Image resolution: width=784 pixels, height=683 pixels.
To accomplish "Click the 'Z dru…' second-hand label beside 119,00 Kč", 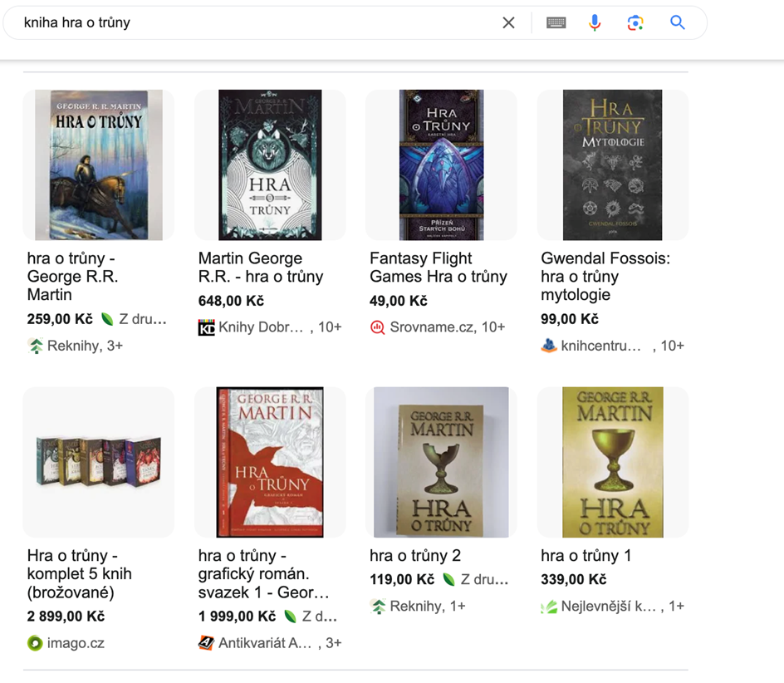I will (484, 579).
